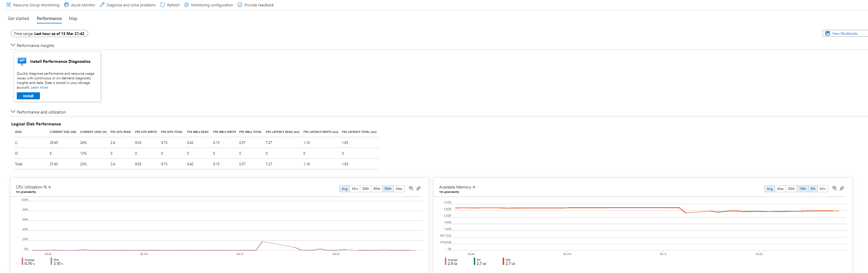Pin the CPU Utilization chart

[419, 189]
